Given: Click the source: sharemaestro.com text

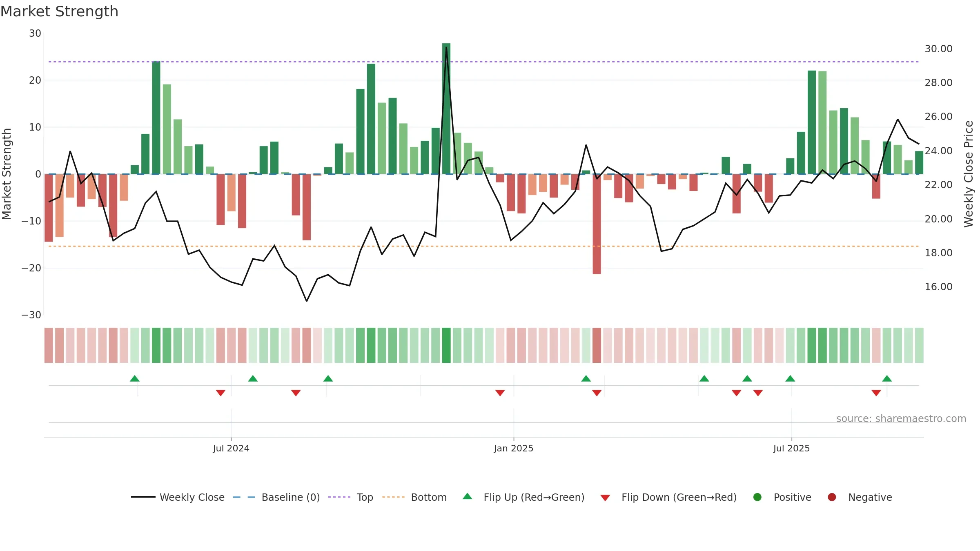Looking at the screenshot, I should coord(901,418).
